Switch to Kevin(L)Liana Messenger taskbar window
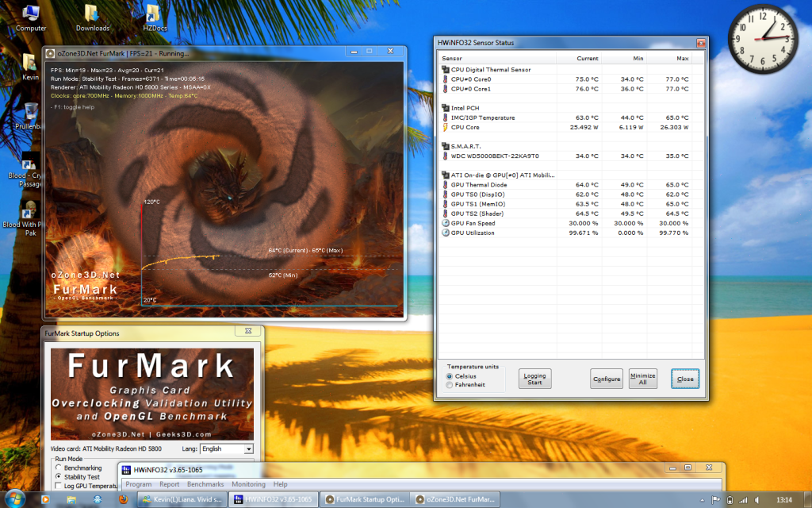Screen dimensions: 812x508 [182, 500]
